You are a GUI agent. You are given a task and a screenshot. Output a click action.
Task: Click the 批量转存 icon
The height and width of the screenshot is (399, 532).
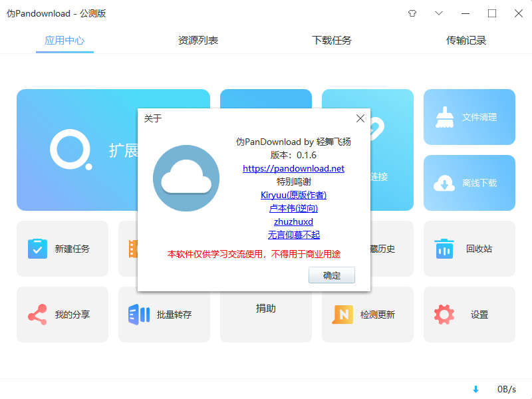pyautogui.click(x=139, y=315)
